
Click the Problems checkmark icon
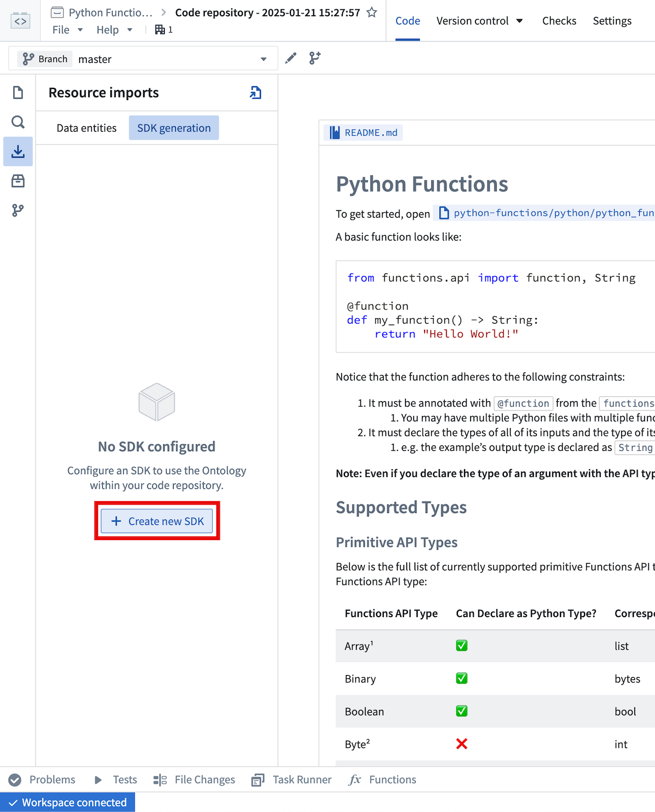pos(15,780)
